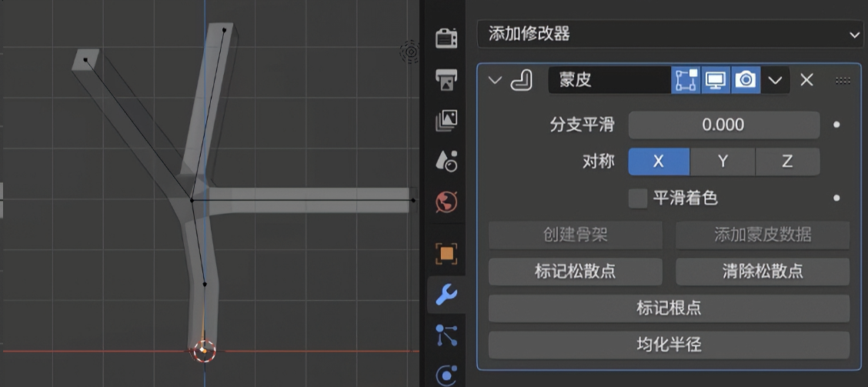The width and height of the screenshot is (868, 387).
Task: Toggle modifier display in edit mode
Action: point(686,80)
